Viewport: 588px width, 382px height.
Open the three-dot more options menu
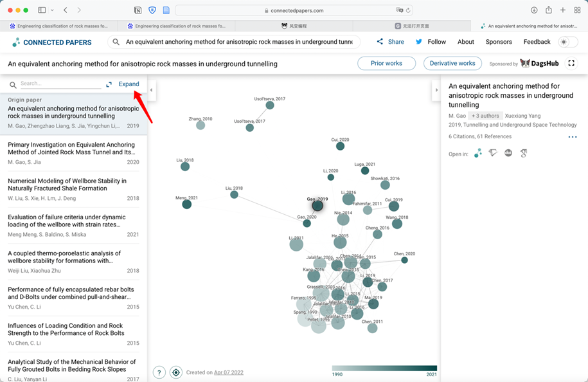coord(572,137)
